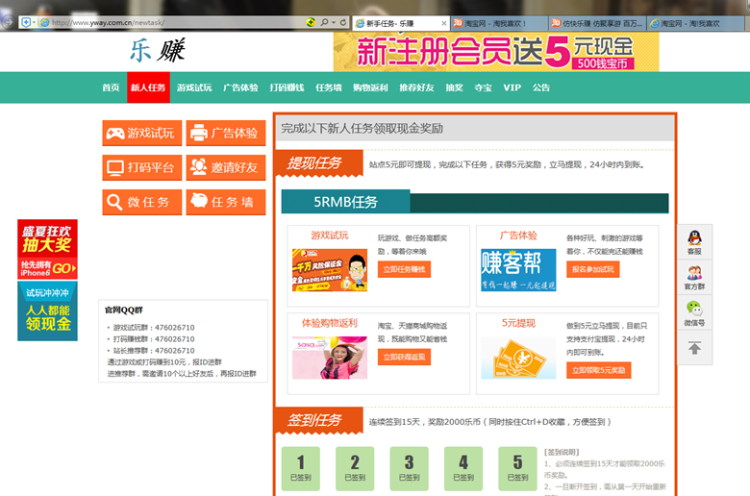Click the orange 微任务 search button
This screenshot has height=496, width=750.
(142, 202)
